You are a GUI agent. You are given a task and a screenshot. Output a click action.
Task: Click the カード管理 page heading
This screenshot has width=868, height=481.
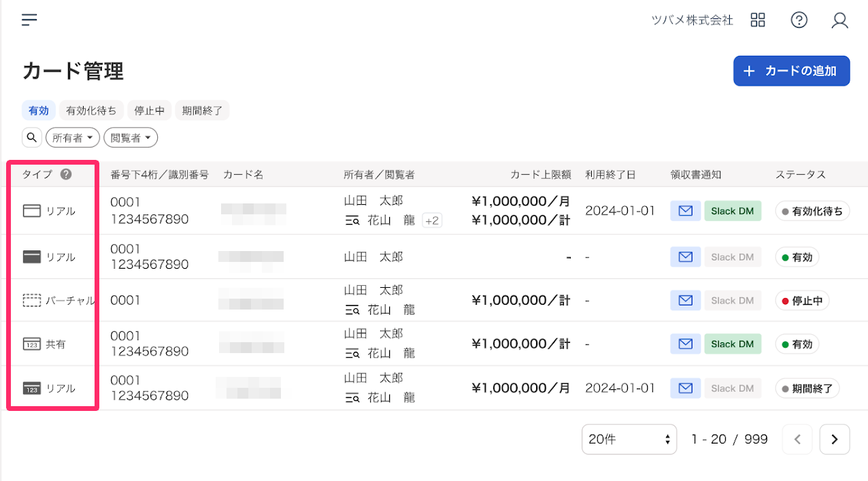[73, 71]
